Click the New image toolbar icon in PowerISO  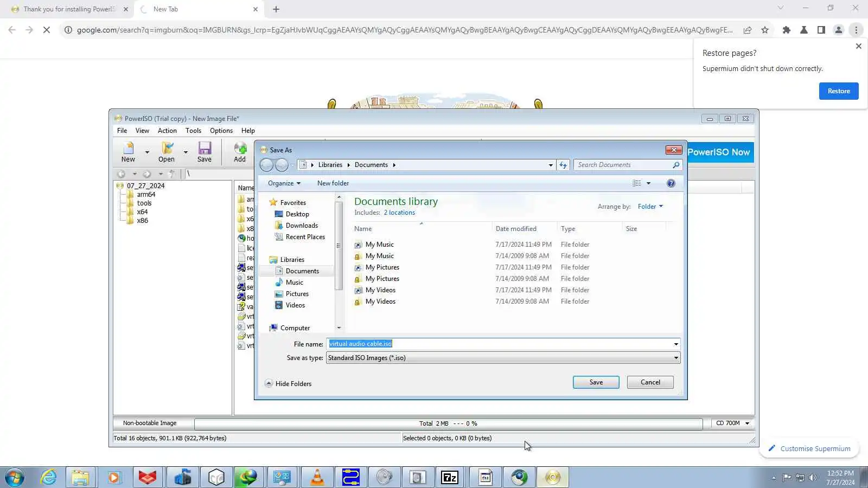tap(129, 152)
